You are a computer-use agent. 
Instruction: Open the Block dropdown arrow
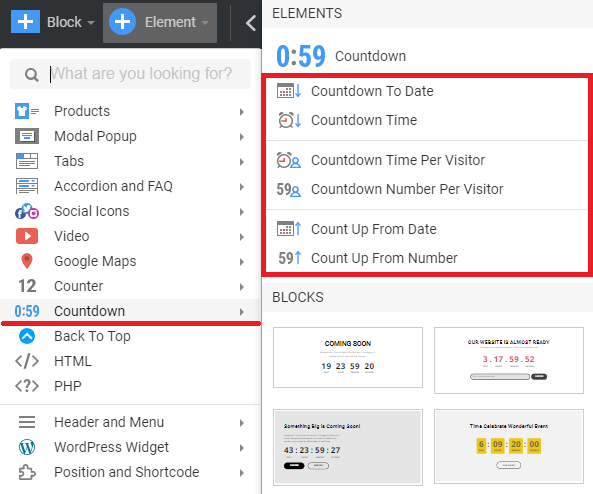coord(91,23)
